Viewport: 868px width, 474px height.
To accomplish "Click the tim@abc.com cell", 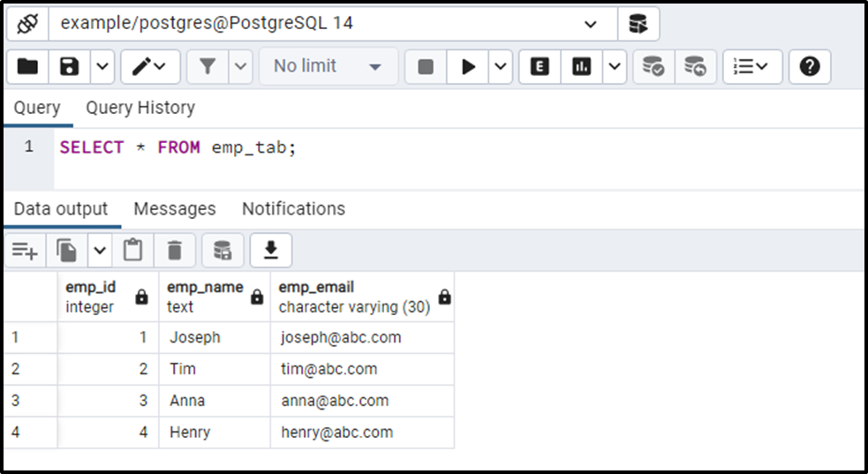I will pos(362,370).
